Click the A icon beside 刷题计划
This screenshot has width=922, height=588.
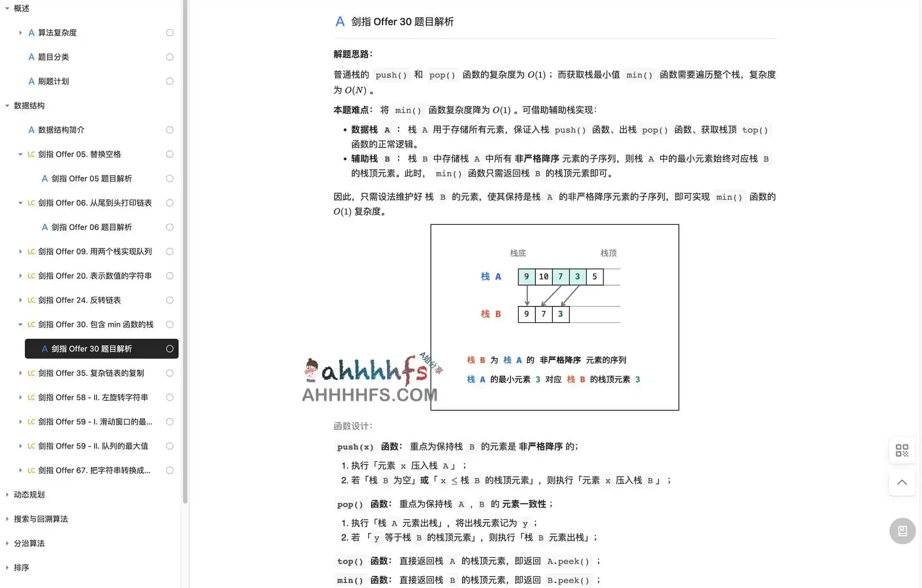31,81
